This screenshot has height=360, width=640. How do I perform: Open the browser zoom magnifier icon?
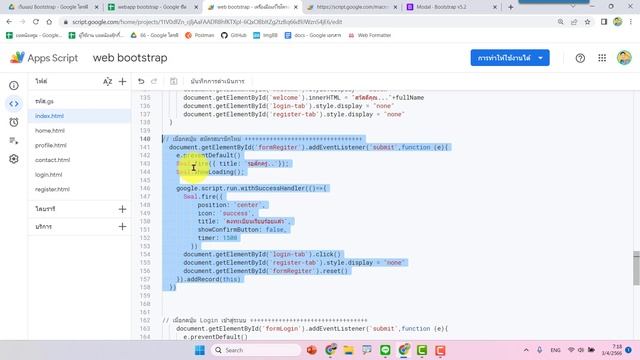coord(560,22)
